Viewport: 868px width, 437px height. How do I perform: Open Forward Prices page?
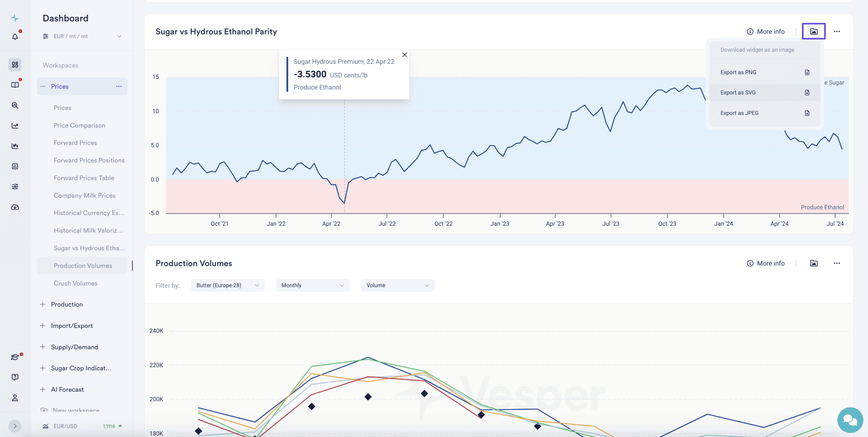click(75, 143)
